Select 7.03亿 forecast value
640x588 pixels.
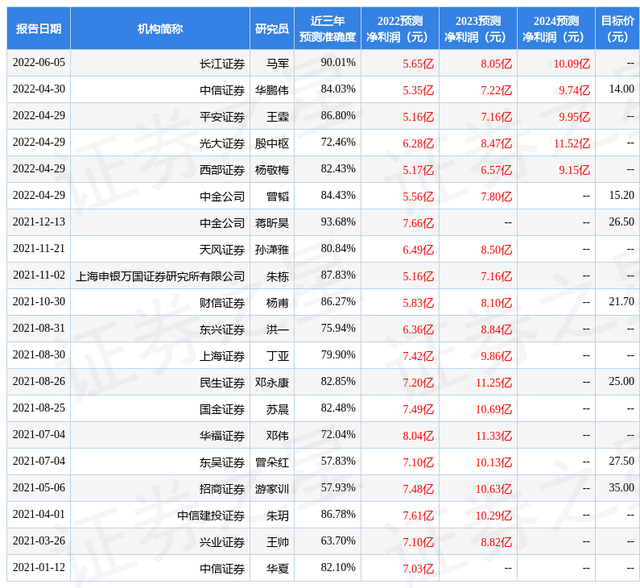tap(418, 569)
